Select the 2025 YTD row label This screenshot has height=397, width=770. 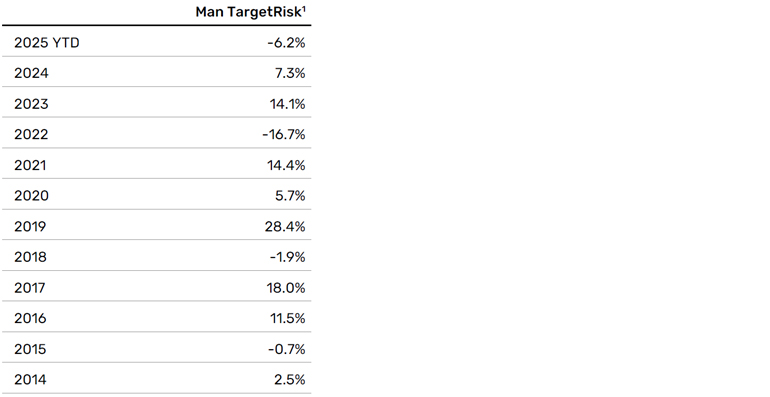coord(47,43)
